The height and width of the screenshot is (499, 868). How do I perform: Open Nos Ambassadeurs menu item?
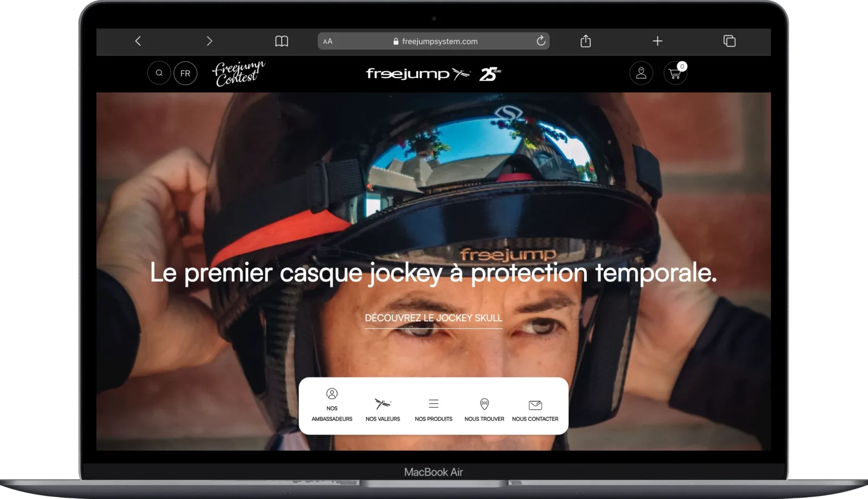(332, 405)
